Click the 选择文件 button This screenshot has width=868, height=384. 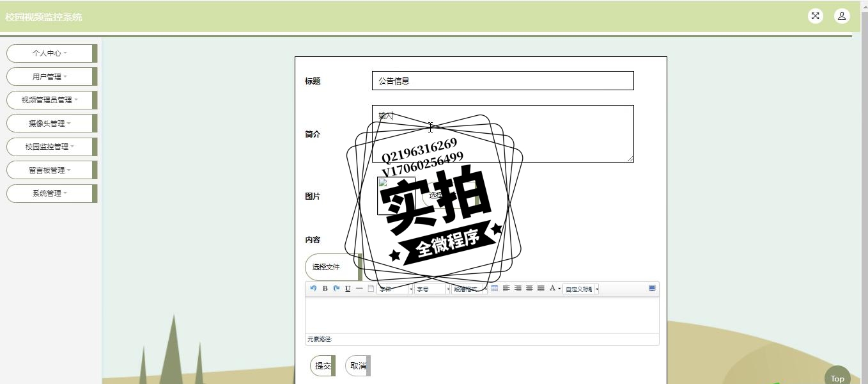pyautogui.click(x=334, y=267)
